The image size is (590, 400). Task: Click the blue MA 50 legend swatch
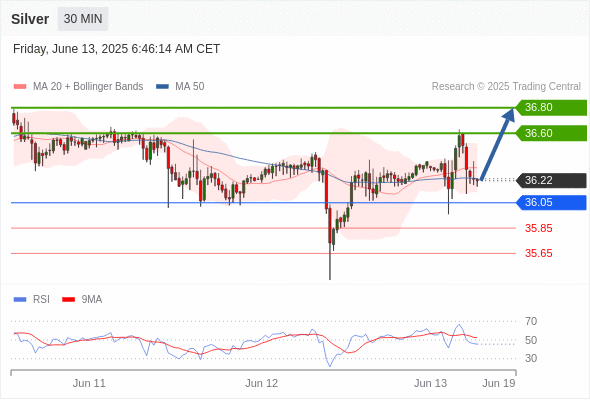(162, 87)
